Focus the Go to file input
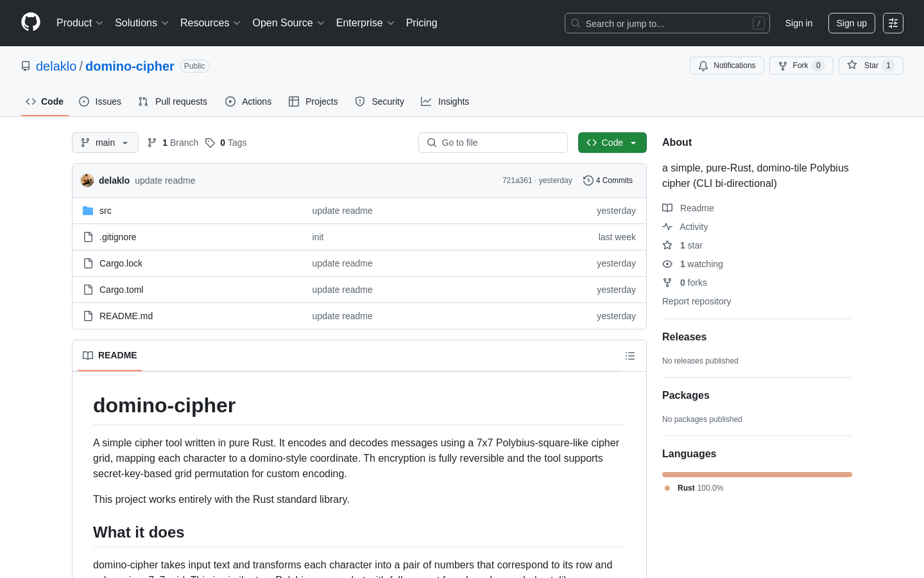 click(x=493, y=143)
